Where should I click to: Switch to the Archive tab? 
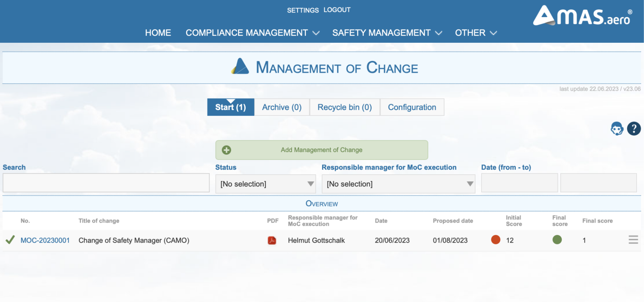281,107
